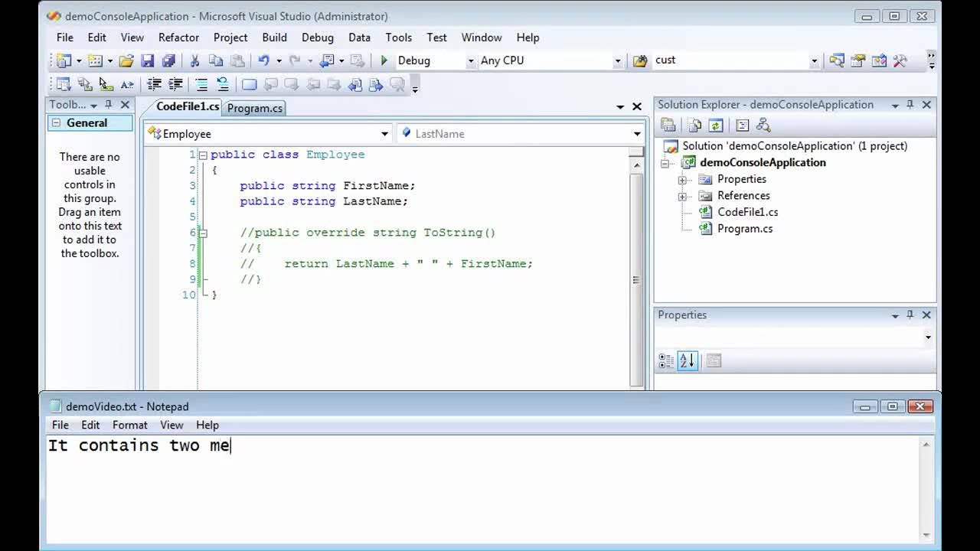Close the active editor document with X

pyautogui.click(x=636, y=107)
